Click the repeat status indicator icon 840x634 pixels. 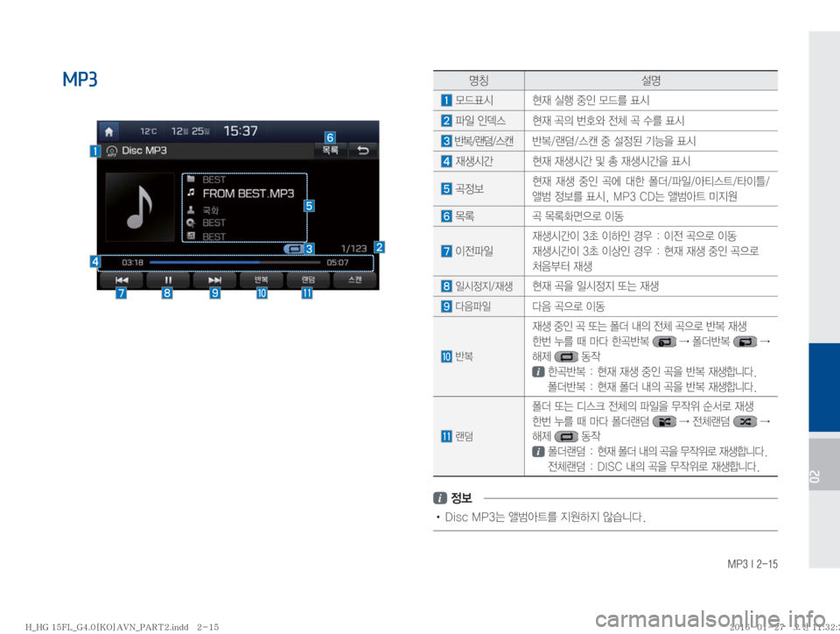292,249
